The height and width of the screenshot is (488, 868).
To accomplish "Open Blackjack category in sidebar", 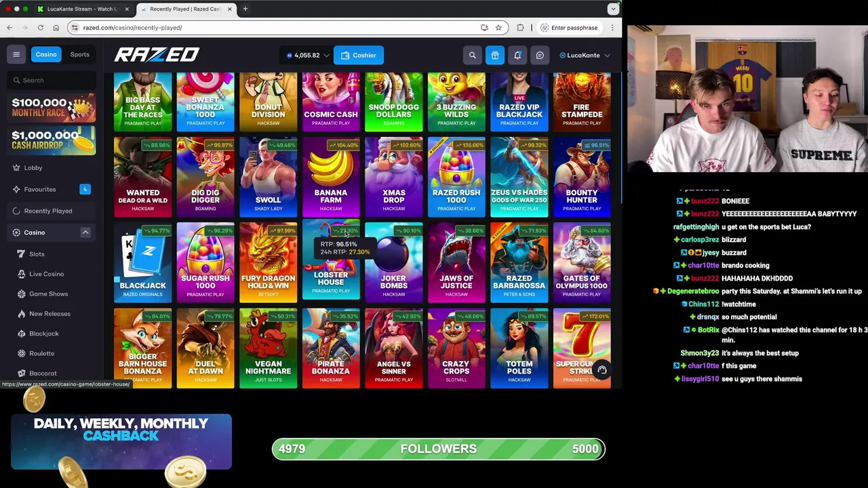I will pyautogui.click(x=44, y=333).
